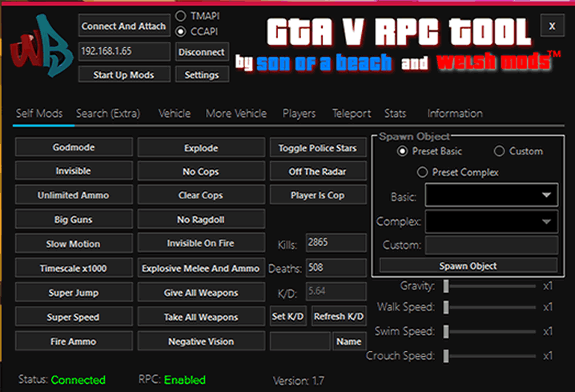Select the TMAPI radio option
The image size is (575, 392).
pyautogui.click(x=180, y=16)
